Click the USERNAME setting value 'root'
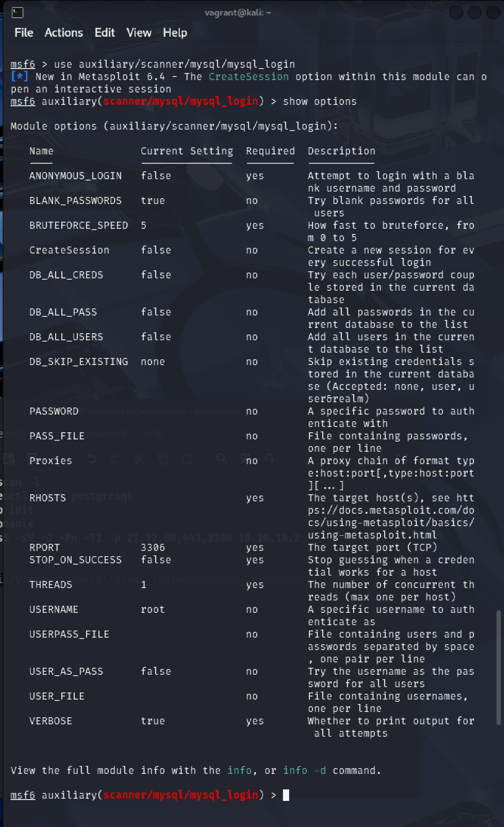504x827 pixels. click(153, 609)
